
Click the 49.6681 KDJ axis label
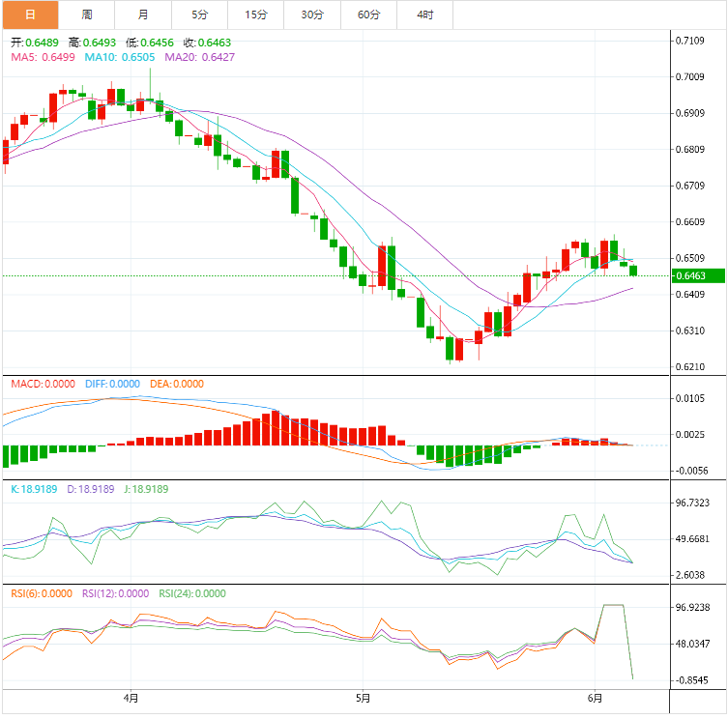[692, 539]
